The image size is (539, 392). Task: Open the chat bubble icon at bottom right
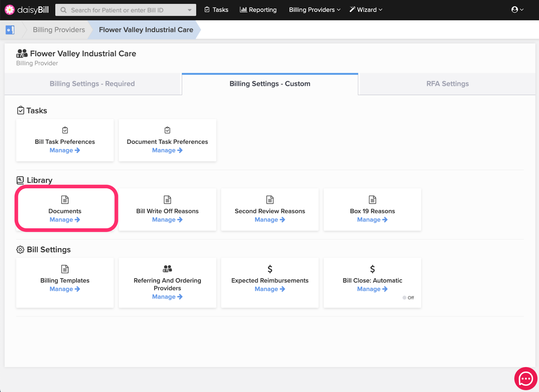tap(525, 379)
